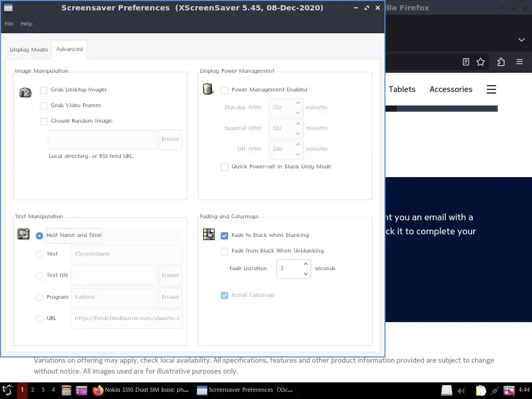Click the network plug tray icon

click(495, 391)
